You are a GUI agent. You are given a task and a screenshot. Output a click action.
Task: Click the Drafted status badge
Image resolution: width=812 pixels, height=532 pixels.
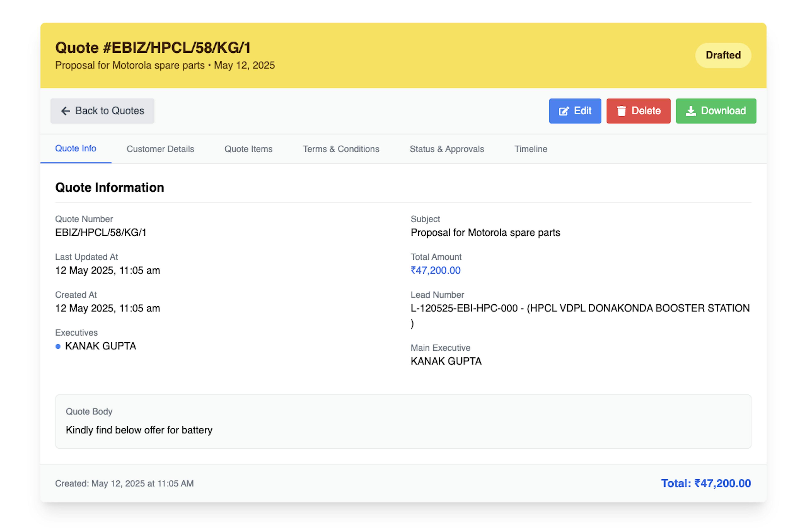coord(723,55)
